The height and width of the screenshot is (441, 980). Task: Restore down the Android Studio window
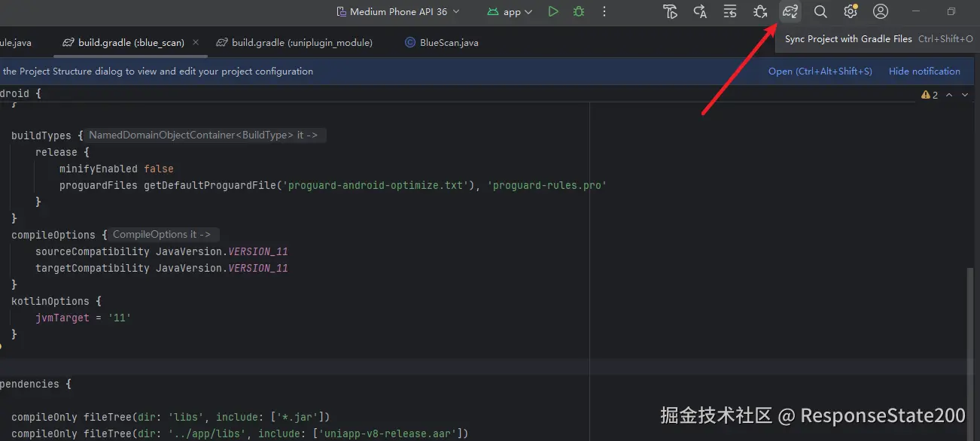pyautogui.click(x=951, y=12)
